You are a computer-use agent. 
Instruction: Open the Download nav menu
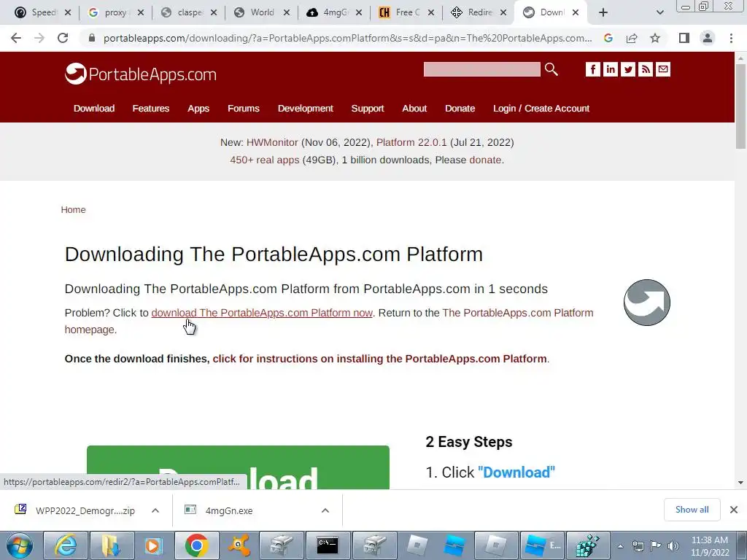pyautogui.click(x=94, y=109)
